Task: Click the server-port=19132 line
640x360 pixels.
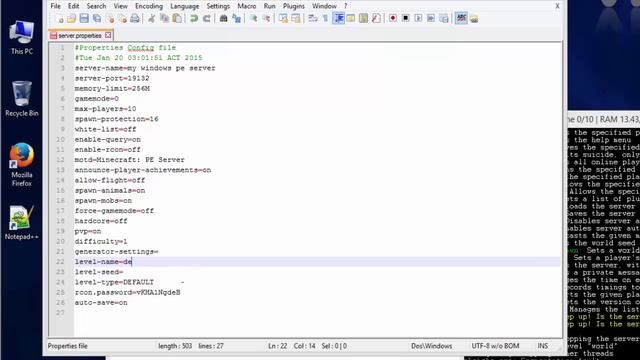Action: (x=112, y=78)
